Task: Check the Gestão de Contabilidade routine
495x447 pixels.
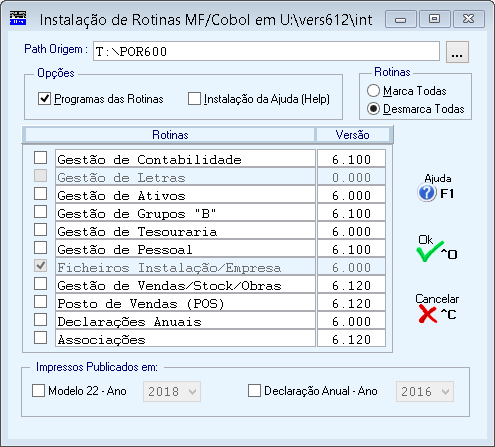Action: tap(41, 157)
